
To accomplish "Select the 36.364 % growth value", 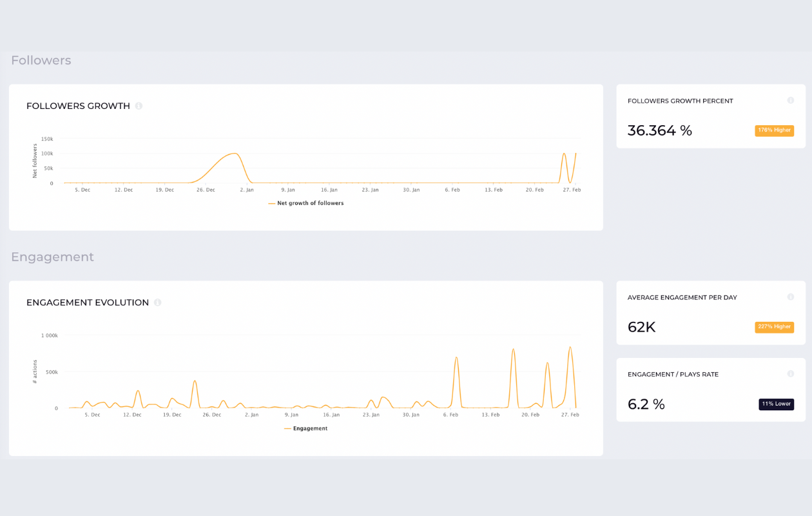I will pyautogui.click(x=659, y=130).
